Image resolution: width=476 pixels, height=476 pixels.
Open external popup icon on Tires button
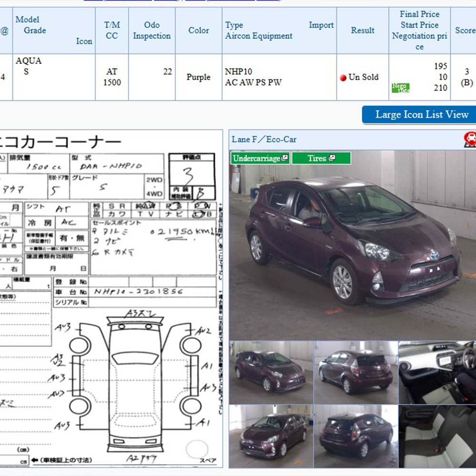click(x=332, y=158)
